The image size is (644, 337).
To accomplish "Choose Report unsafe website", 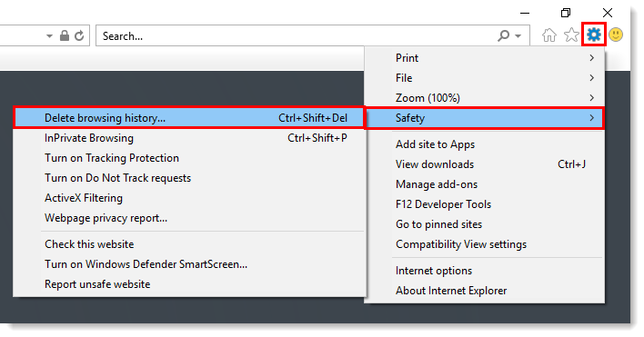I will point(189,284).
